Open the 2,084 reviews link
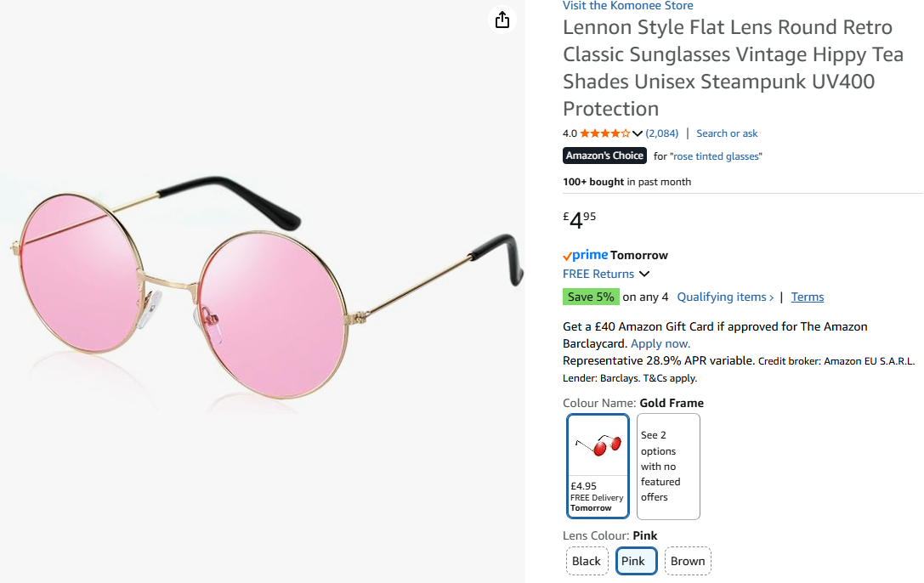The height and width of the screenshot is (583, 924). click(x=662, y=133)
